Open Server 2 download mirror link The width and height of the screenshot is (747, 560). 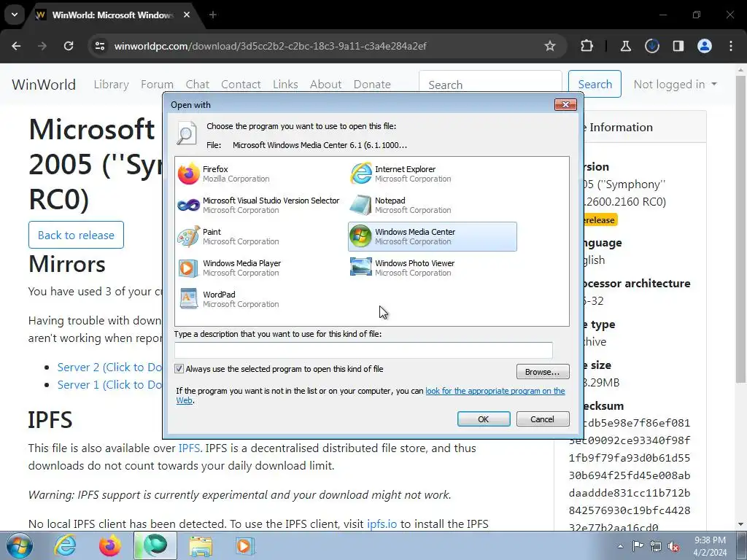point(109,367)
